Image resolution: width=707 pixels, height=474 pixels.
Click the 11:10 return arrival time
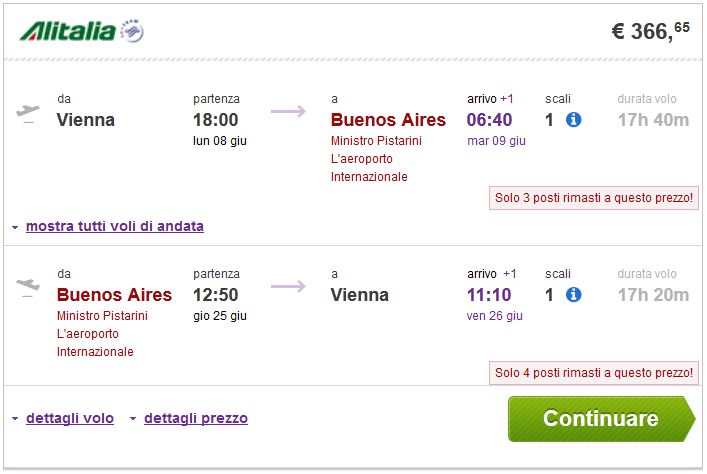(x=490, y=295)
